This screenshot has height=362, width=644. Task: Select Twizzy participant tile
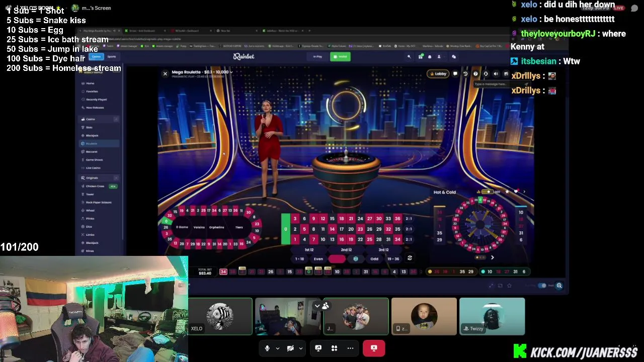pyautogui.click(x=492, y=316)
